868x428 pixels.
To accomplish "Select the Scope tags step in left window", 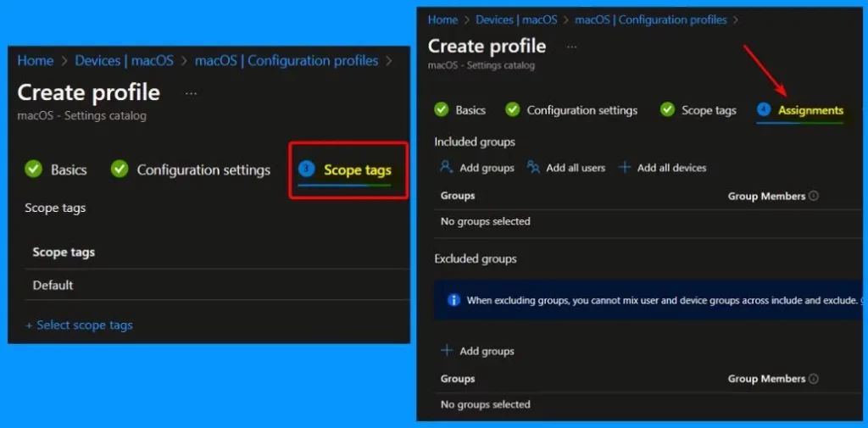I will coord(358,170).
